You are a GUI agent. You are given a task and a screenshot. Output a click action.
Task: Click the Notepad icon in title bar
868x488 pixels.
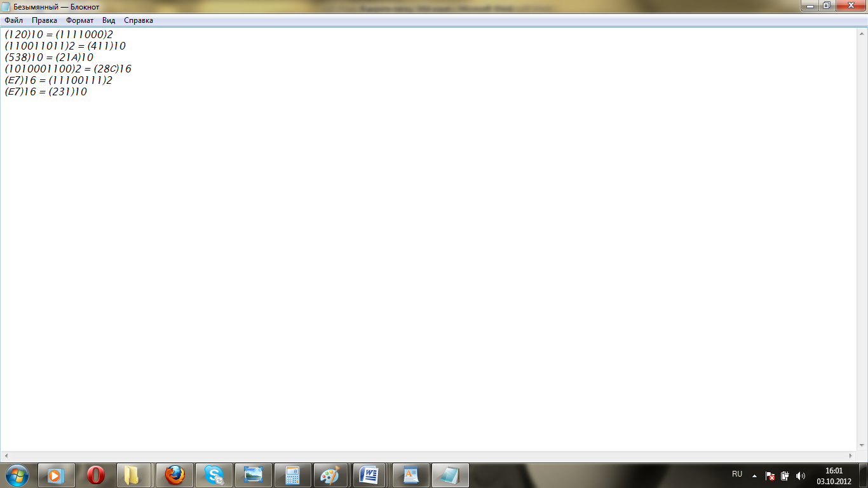[x=6, y=6]
